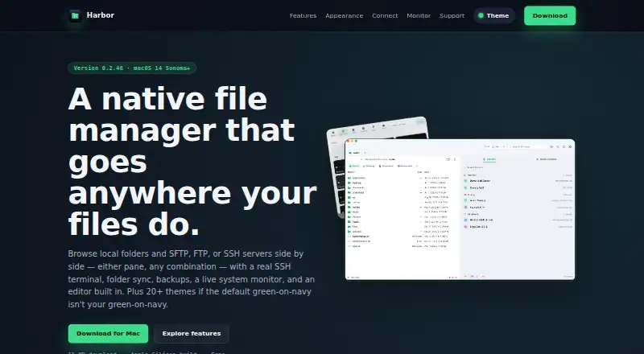
Task: Click the Explore features button
Action: tap(192, 333)
